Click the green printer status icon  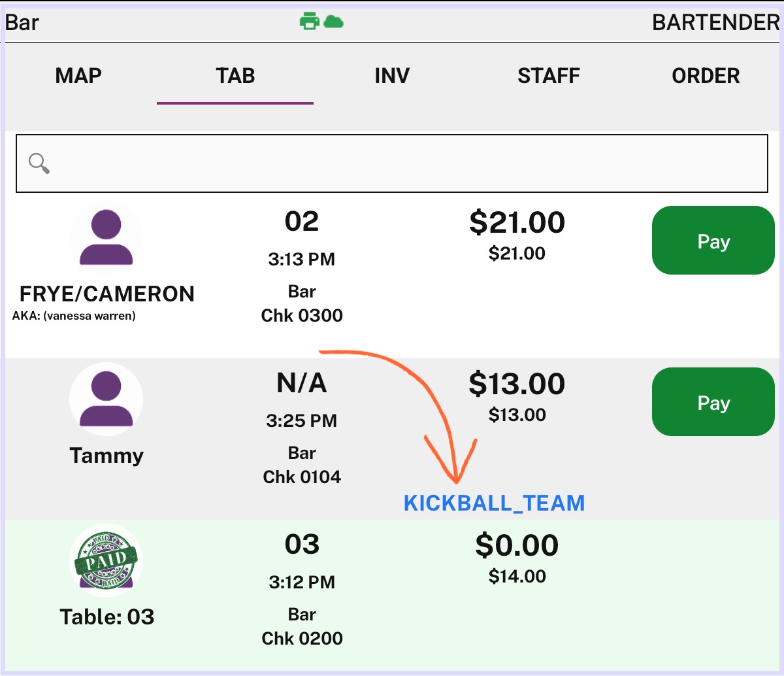pos(309,22)
